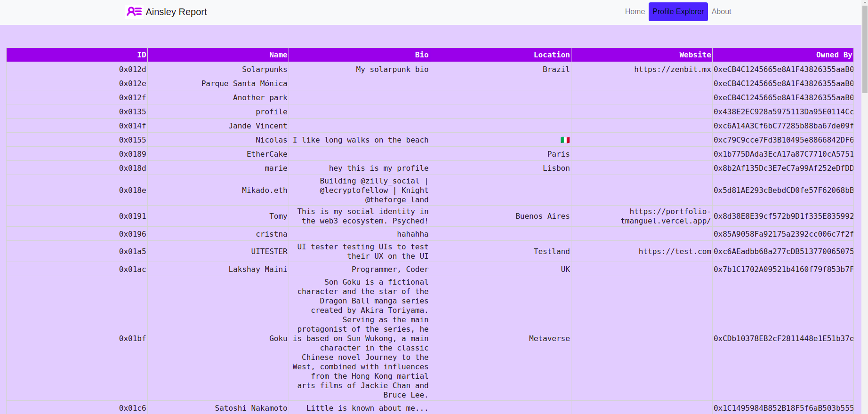Open the https://test.com website link
Image resolution: width=868 pixels, height=414 pixels.
(x=675, y=252)
